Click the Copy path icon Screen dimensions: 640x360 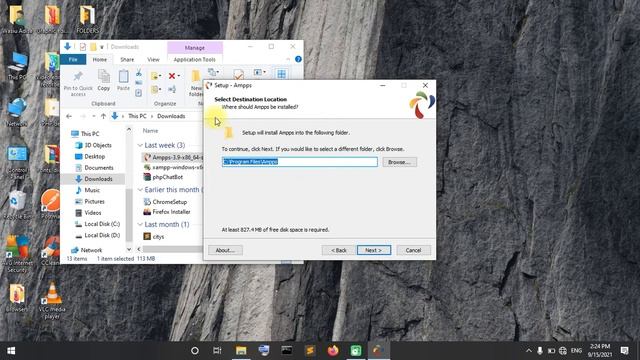pos(139,83)
